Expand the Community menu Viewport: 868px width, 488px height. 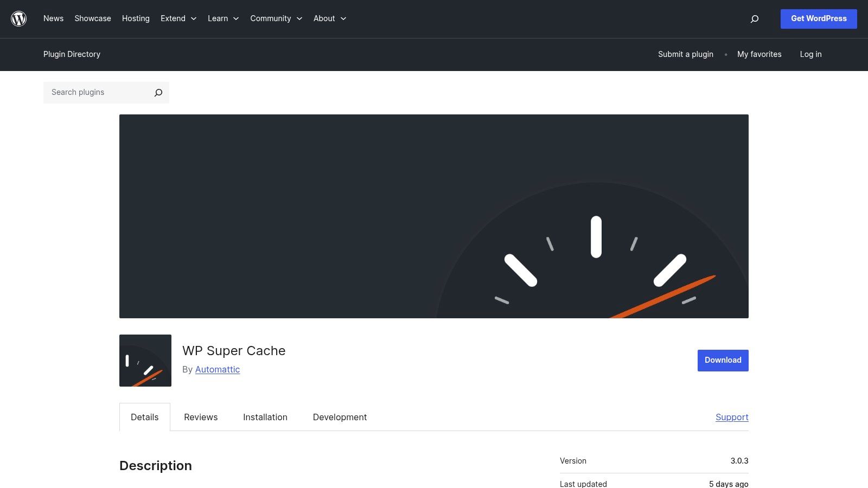276,18
